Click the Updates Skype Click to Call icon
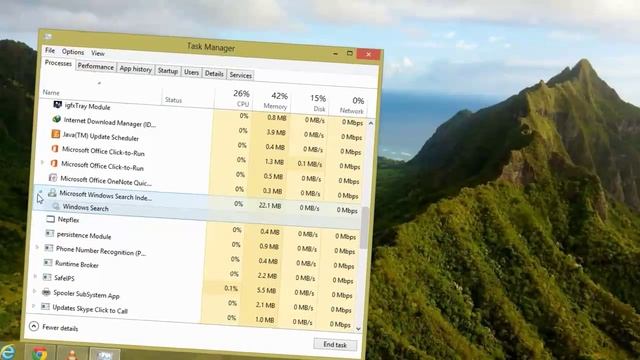 tap(45, 307)
